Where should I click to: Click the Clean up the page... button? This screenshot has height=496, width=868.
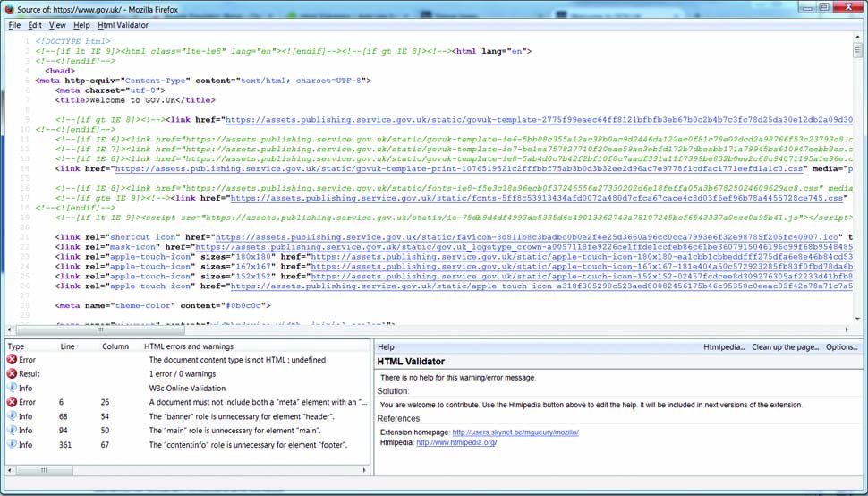[x=786, y=347]
